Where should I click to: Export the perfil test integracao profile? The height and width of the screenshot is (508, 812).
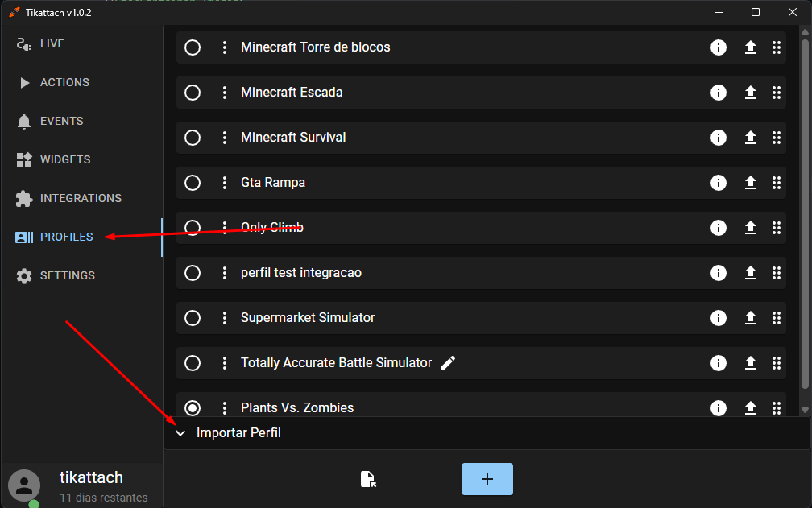(x=751, y=273)
